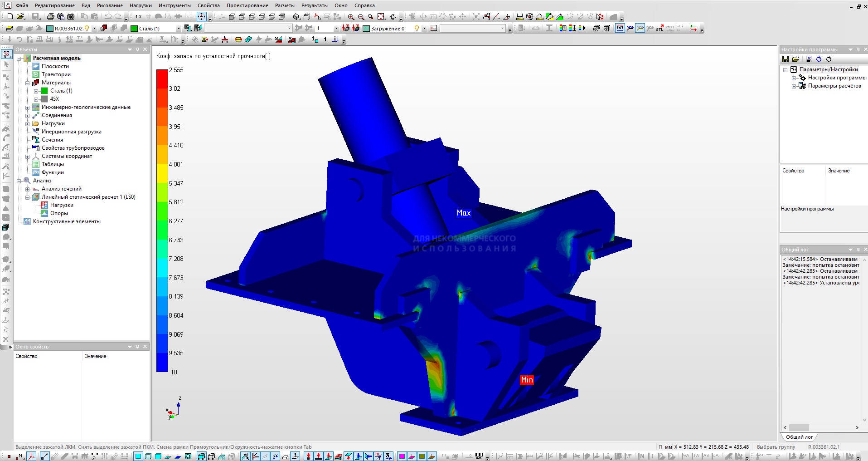This screenshot has height=461, width=868.
Task: Click the New document icon
Action: click(x=10, y=17)
